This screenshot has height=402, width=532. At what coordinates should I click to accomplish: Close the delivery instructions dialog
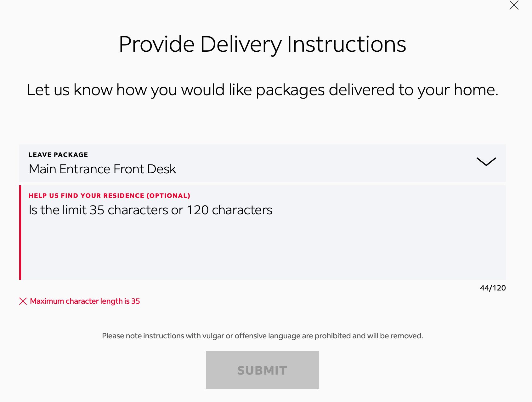(x=514, y=5)
